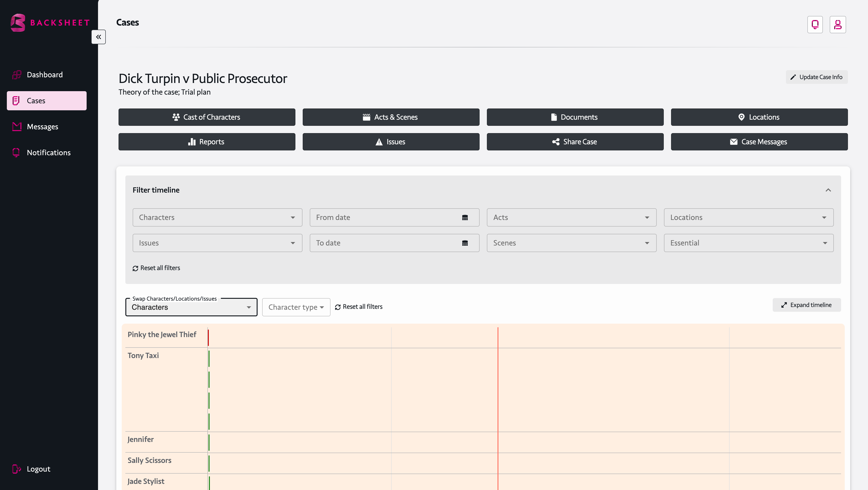Screen dimensions: 868x490
Task: Open the Character type dropdown
Action: tap(296, 307)
